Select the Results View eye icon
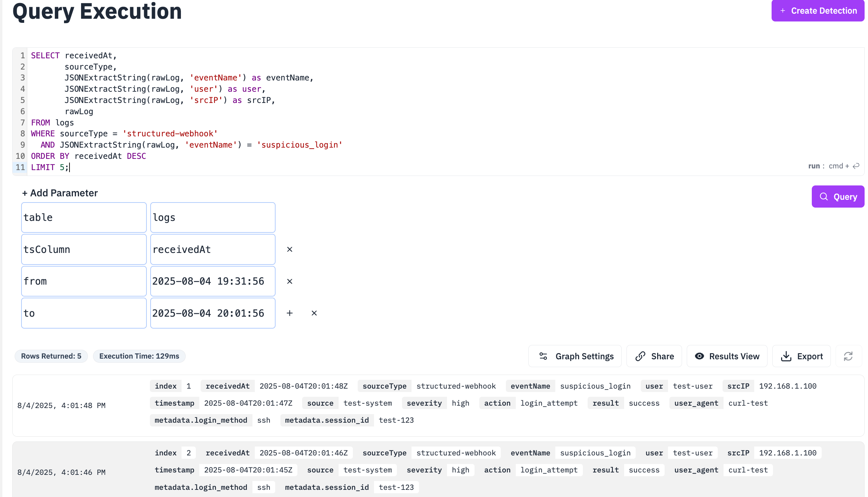Viewport: 868px width, 497px height. tap(699, 356)
